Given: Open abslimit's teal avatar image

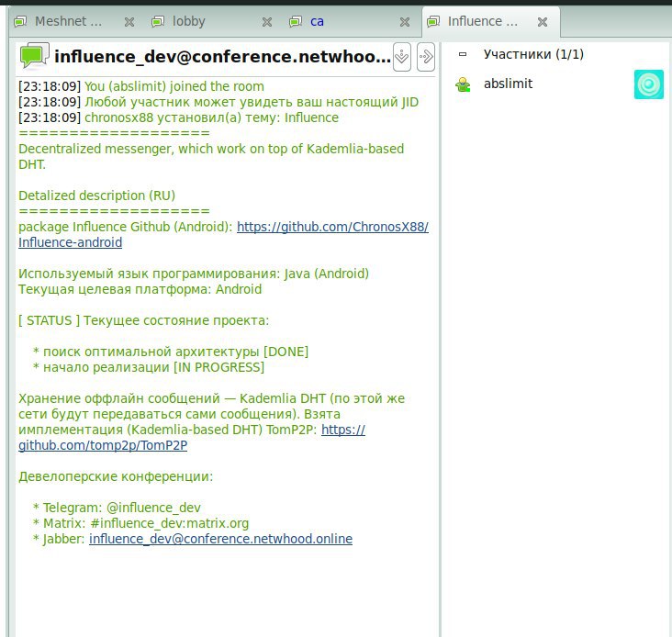Looking at the screenshot, I should point(649,84).
